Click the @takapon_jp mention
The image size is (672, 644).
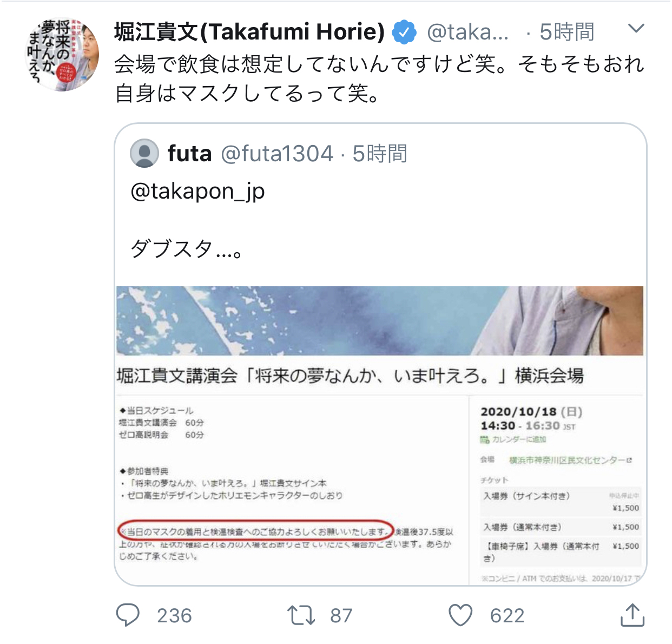coord(198,192)
